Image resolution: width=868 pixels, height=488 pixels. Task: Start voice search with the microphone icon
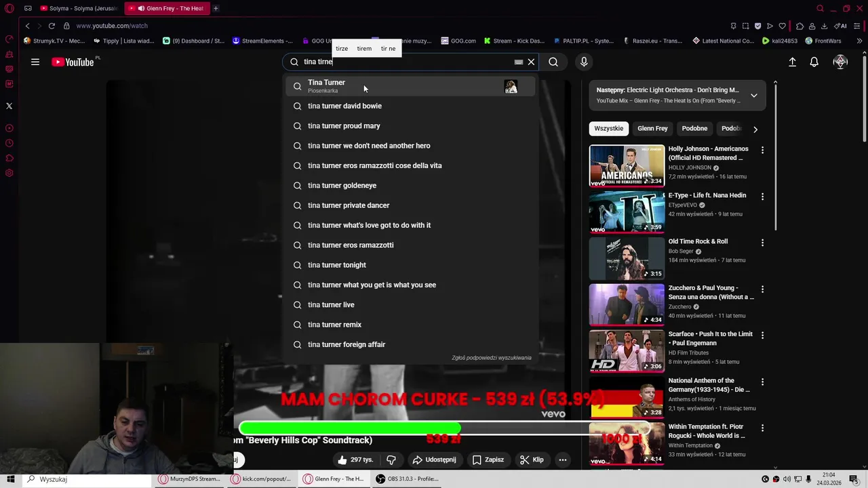(584, 62)
